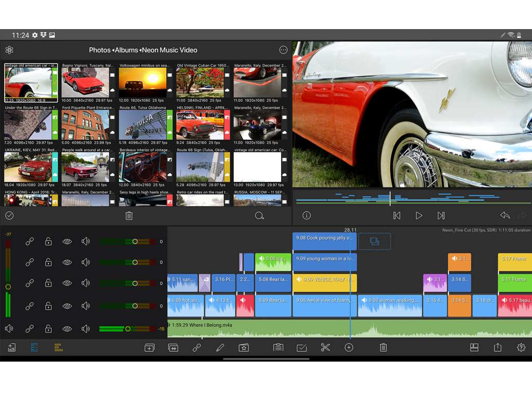Show clip info in the preview panel
The image size is (532, 399).
307,216
